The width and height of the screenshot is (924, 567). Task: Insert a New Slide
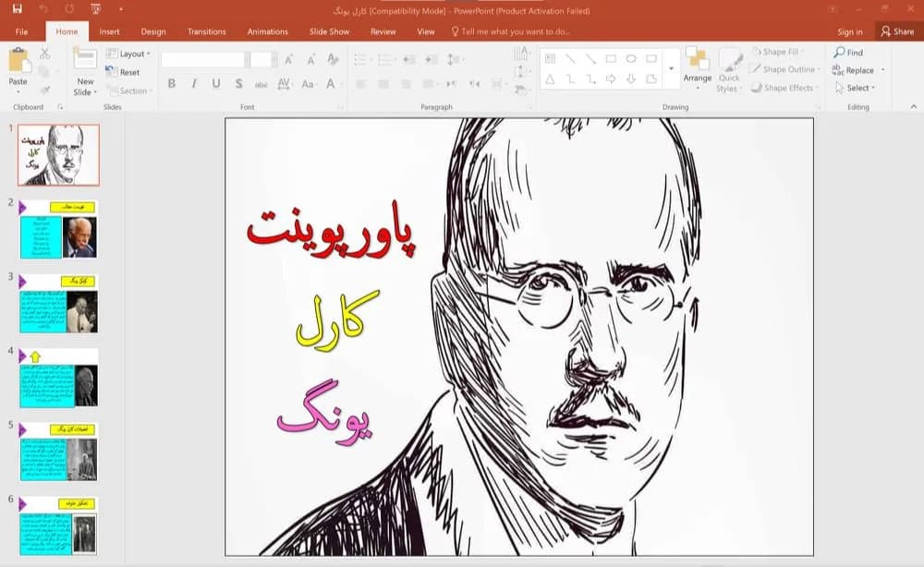85,72
